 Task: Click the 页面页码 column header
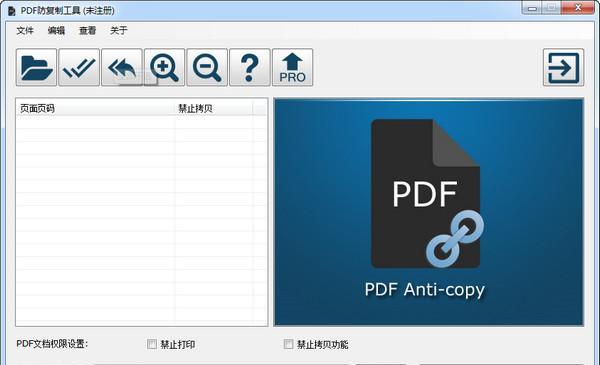click(x=96, y=109)
